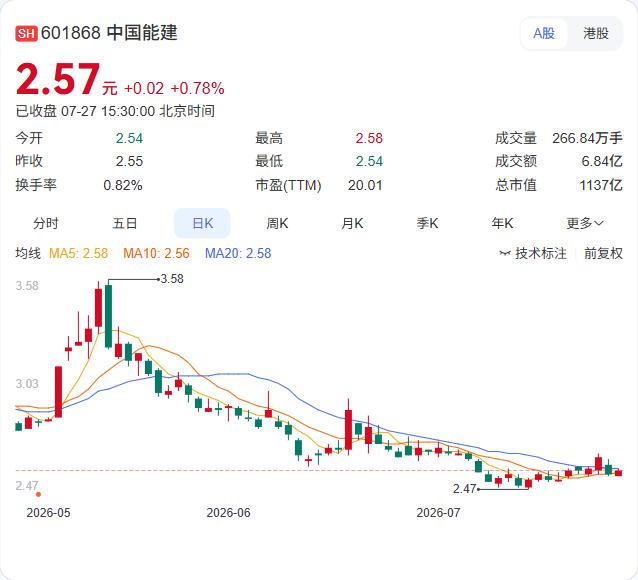Click the 换手率 value 0.82%

[122, 185]
